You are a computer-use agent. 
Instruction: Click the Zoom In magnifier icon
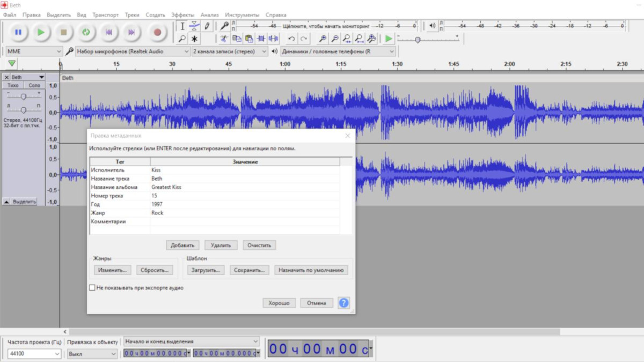click(x=322, y=39)
